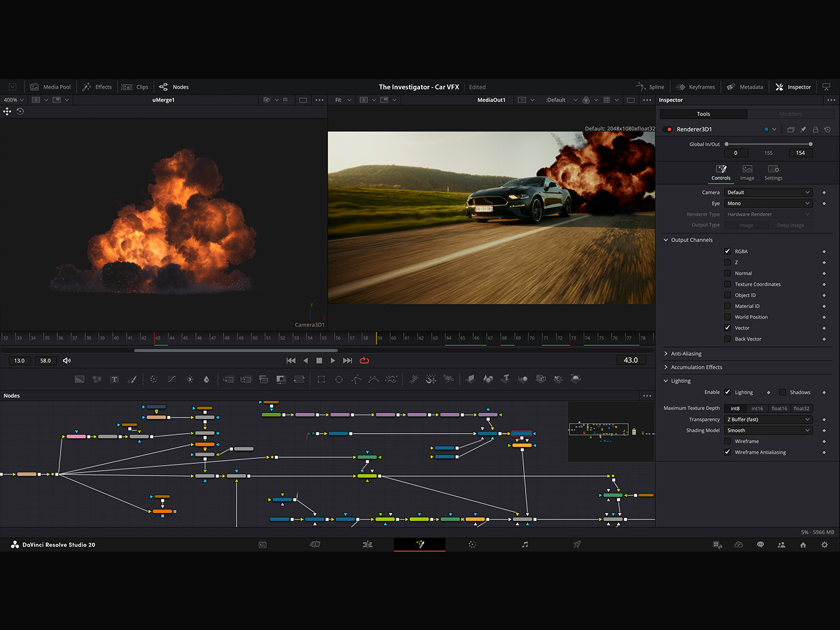Click the Text tool in toolbar
840x630 pixels.
[114, 379]
